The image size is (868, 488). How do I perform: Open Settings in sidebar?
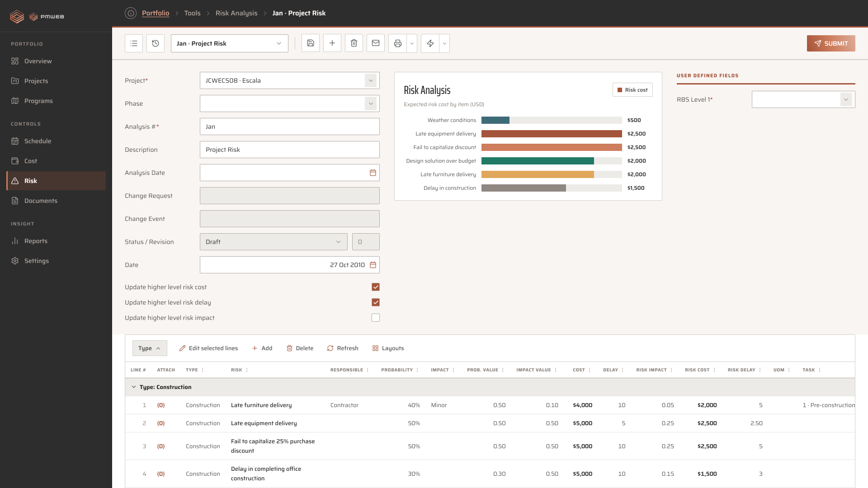tap(56, 261)
